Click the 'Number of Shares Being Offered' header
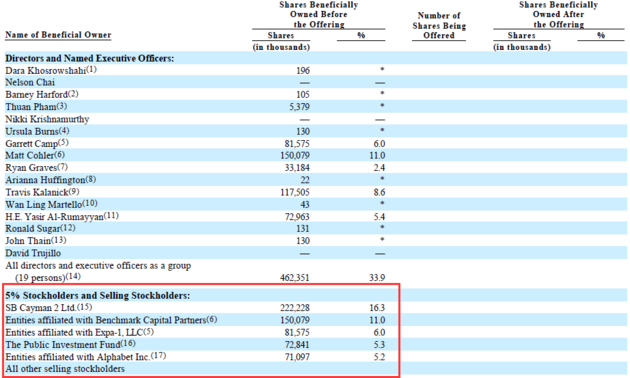The width and height of the screenshot is (630, 378). [x=439, y=26]
